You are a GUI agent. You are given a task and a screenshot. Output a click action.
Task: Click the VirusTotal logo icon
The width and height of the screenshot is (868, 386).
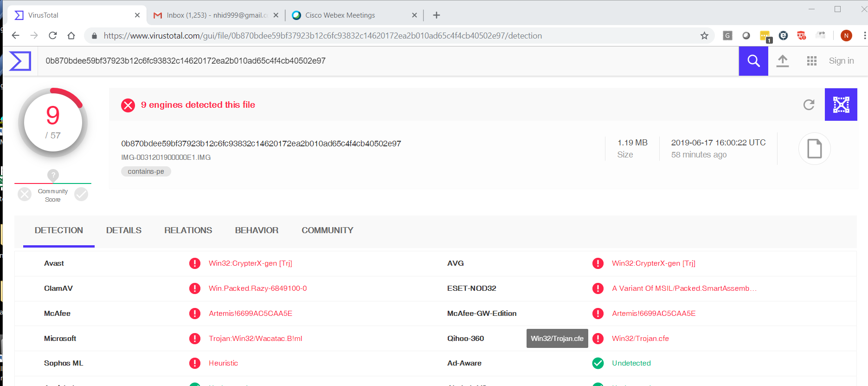click(x=20, y=61)
